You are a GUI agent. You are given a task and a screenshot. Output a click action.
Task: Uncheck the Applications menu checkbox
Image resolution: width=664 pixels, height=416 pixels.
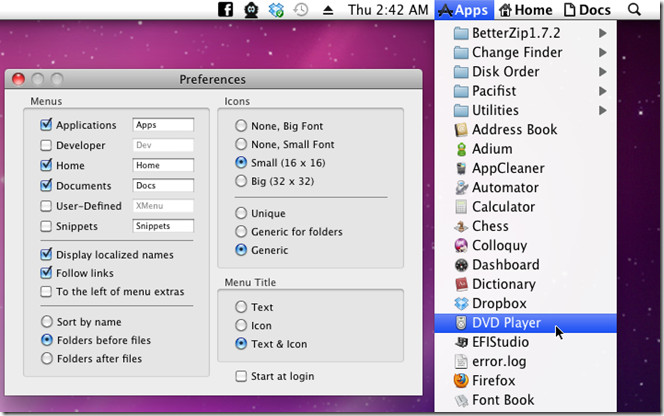click(46, 125)
